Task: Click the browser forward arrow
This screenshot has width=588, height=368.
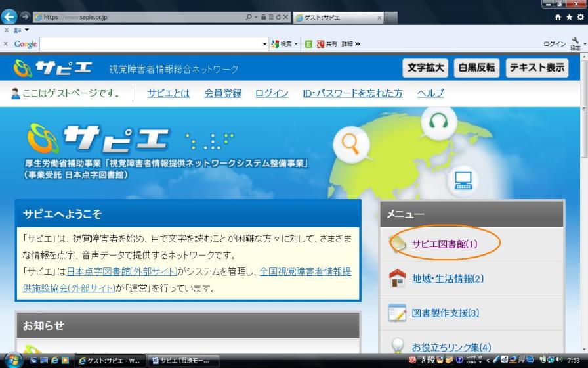Action: pyautogui.click(x=25, y=16)
